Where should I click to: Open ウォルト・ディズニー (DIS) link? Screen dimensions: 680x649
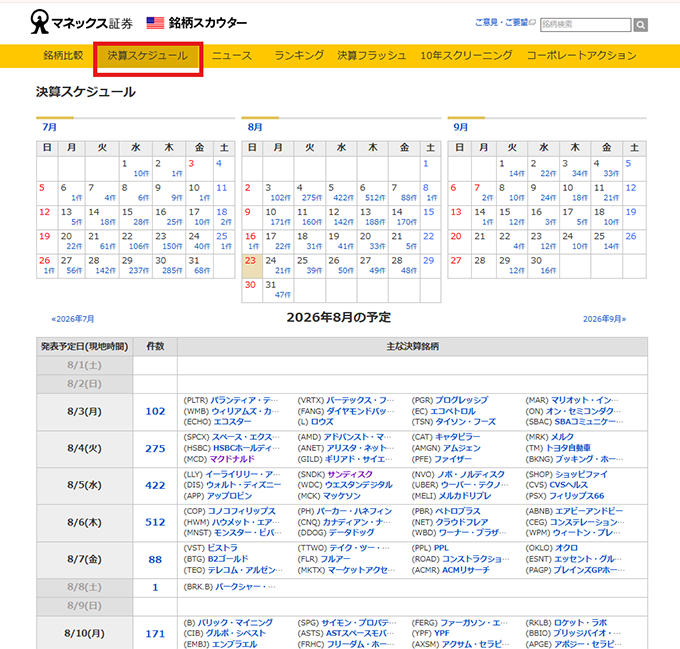(243, 485)
